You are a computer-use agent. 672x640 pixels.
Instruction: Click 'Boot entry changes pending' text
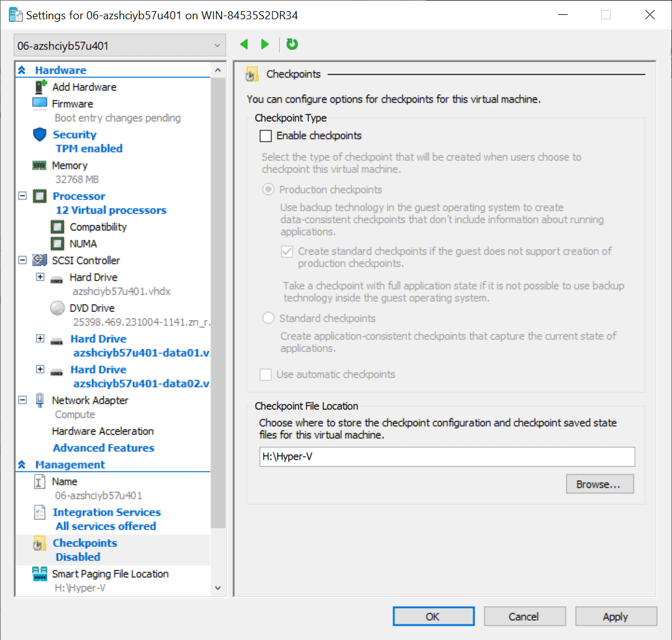(x=117, y=118)
